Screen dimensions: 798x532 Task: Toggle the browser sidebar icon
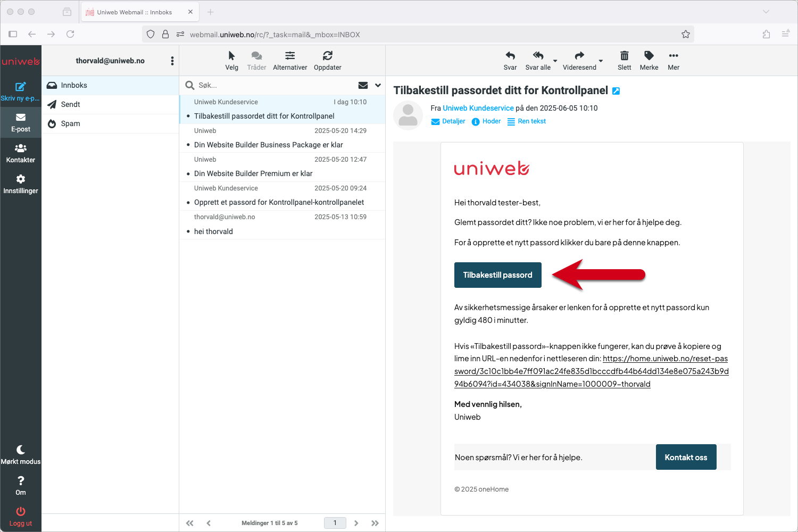[x=13, y=34]
